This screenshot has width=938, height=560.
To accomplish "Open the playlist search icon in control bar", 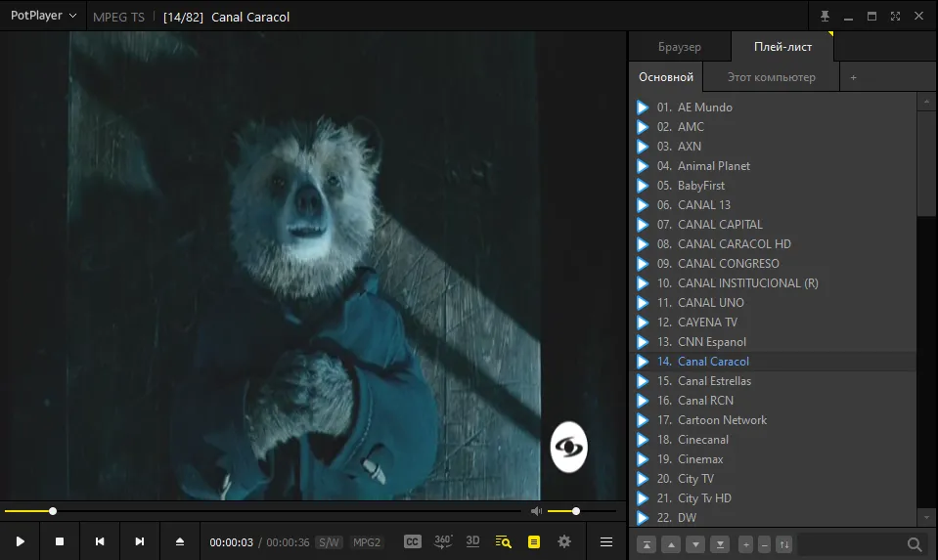I will pyautogui.click(x=503, y=541).
